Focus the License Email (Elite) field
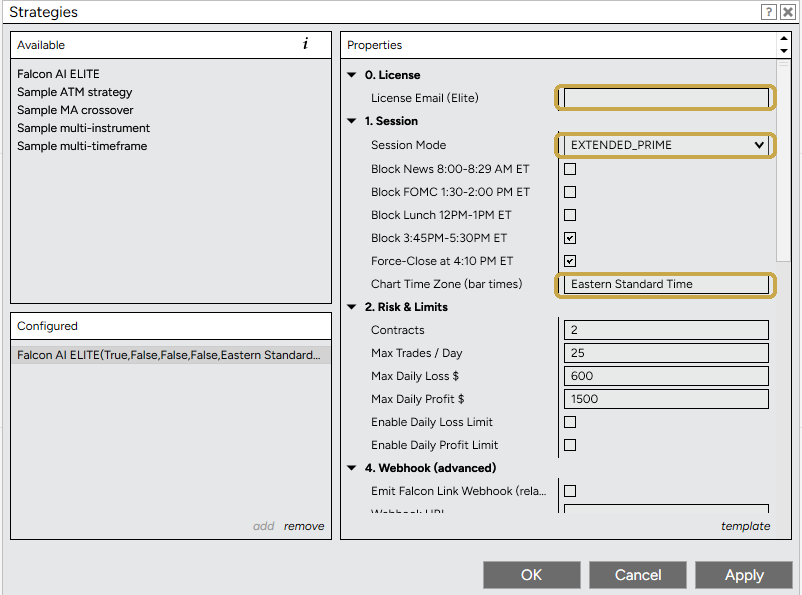Image resolution: width=802 pixels, height=595 pixels. (666, 98)
